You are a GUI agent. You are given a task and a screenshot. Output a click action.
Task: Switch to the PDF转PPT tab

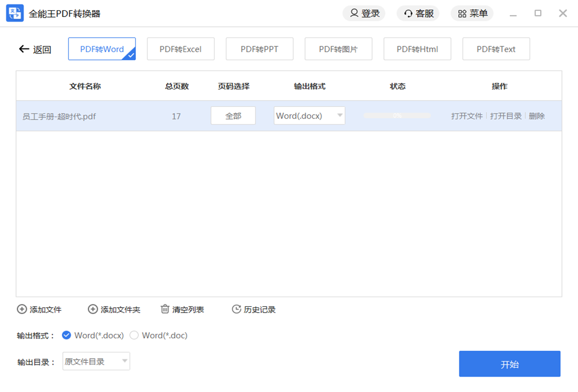[260, 49]
